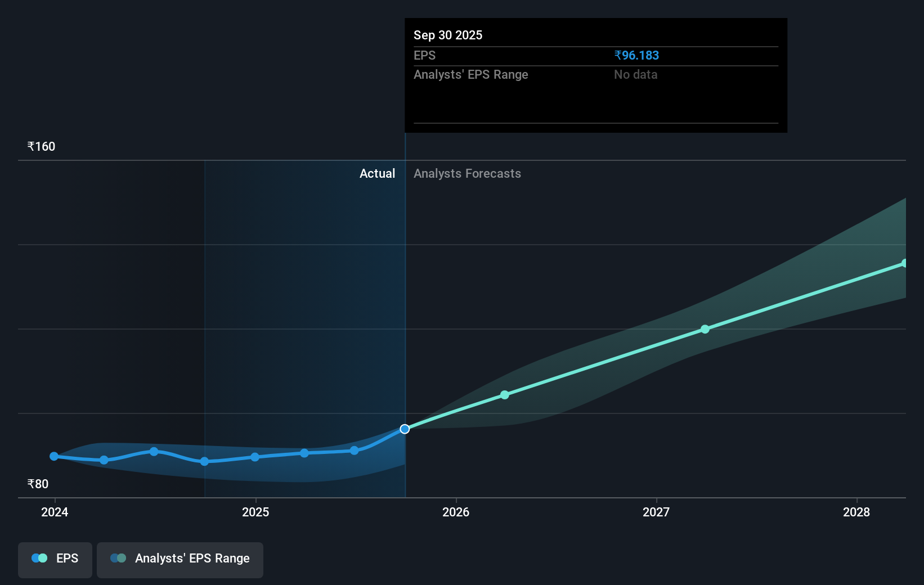Click the 2024 x-axis label
Screen dimensions: 924x585
pos(55,512)
